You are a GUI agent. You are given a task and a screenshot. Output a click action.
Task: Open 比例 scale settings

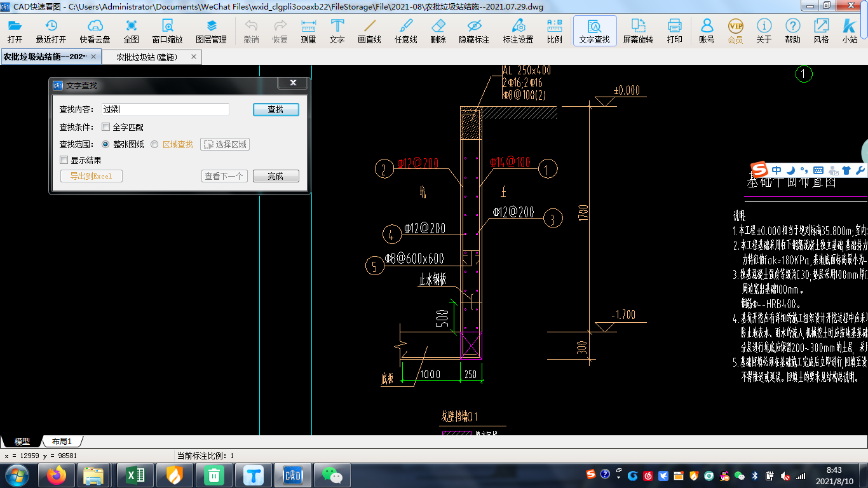(554, 31)
